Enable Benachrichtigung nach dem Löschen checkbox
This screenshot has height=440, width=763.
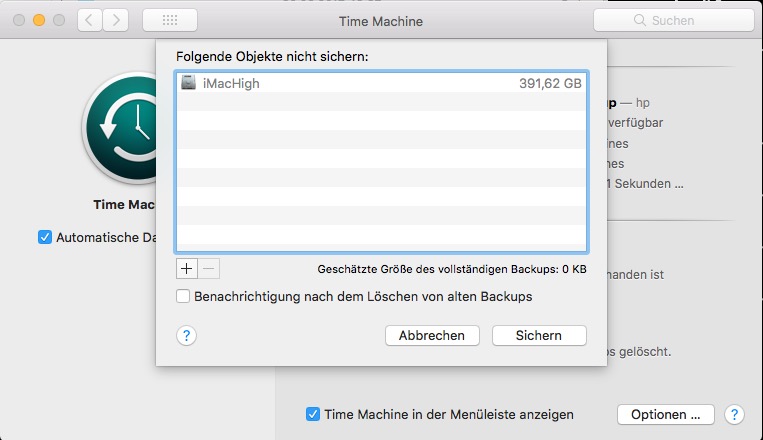[x=183, y=296]
